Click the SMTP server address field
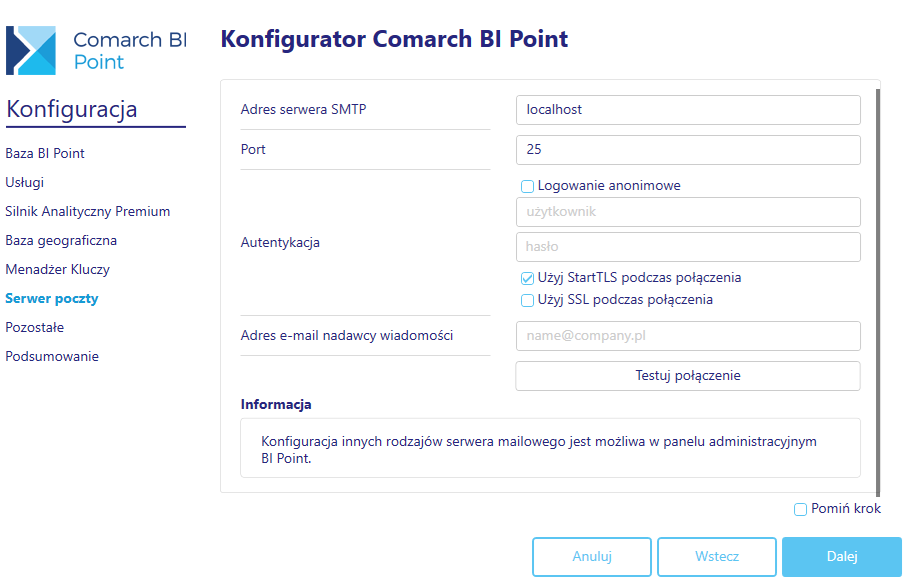 (688, 110)
